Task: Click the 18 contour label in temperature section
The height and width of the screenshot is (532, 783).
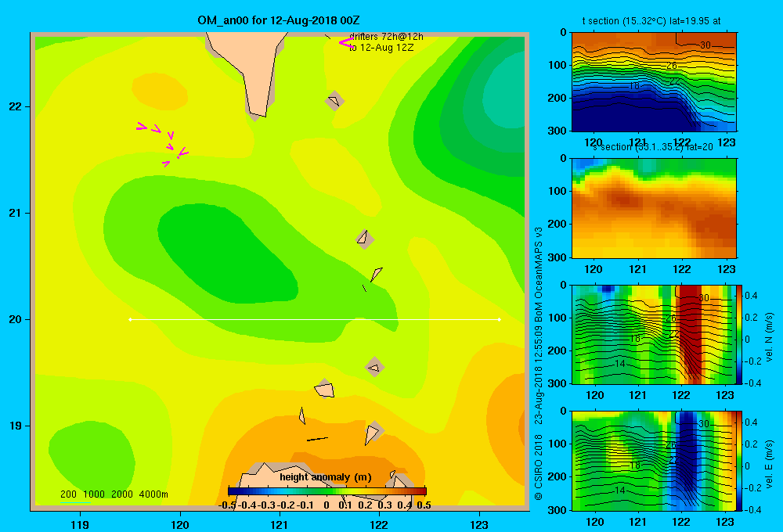Action: [x=633, y=86]
